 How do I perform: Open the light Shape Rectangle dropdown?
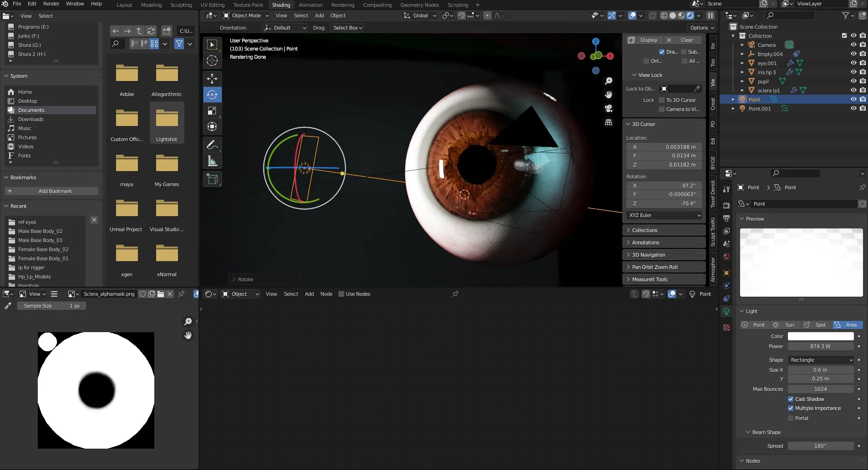pyautogui.click(x=821, y=360)
